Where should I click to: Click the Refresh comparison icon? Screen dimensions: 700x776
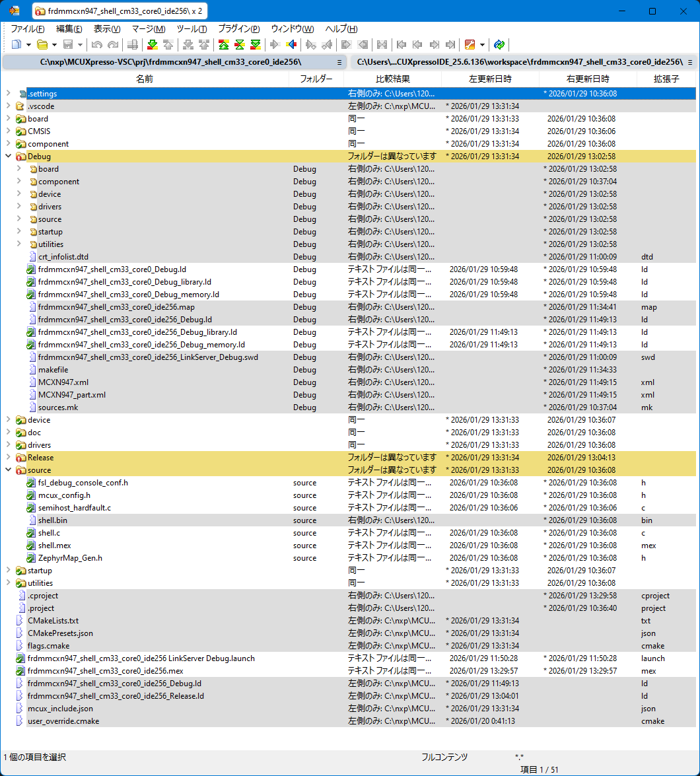pyautogui.click(x=499, y=45)
